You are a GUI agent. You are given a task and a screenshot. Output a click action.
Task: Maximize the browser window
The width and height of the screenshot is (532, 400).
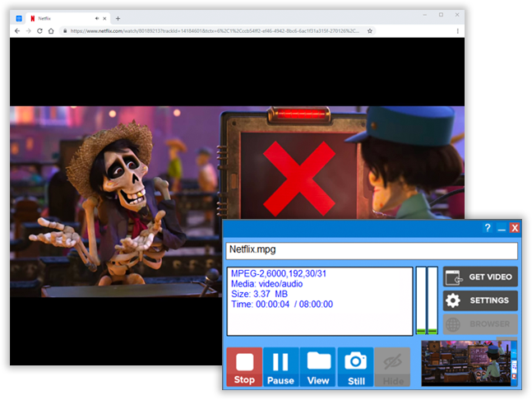(x=441, y=15)
